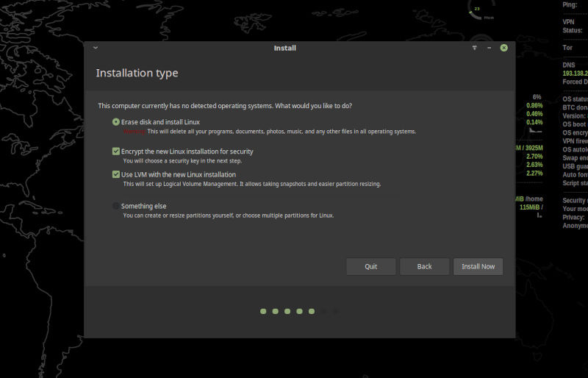The width and height of the screenshot is (588, 378).
Task: Click the Install Now button
Action: [x=478, y=266]
